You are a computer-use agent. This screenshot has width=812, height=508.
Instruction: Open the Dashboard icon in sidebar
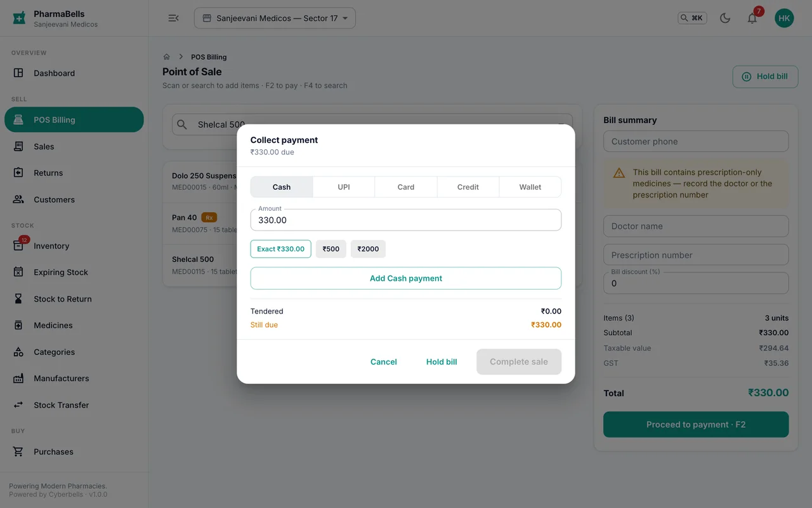18,73
